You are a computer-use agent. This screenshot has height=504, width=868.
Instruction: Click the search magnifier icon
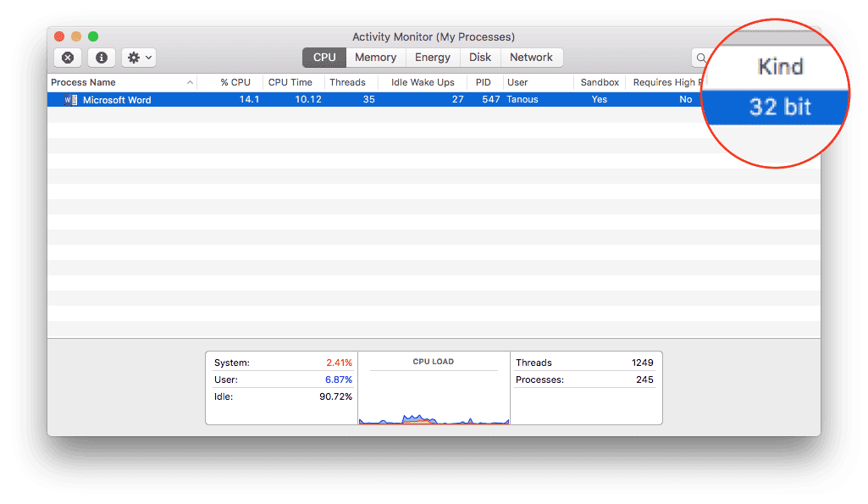[x=701, y=58]
